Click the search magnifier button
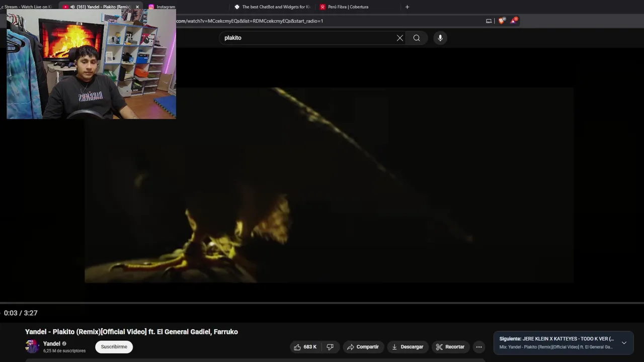644x362 pixels. (x=417, y=38)
